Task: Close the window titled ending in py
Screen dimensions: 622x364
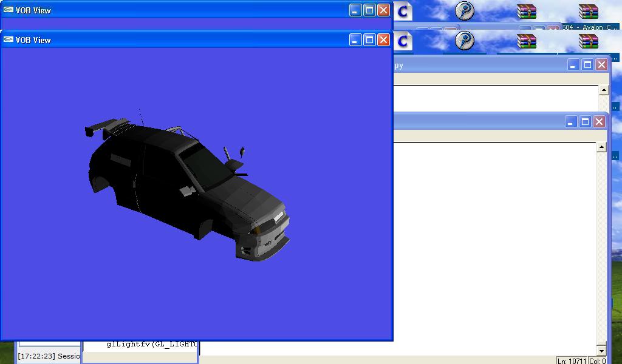Action: coord(602,65)
